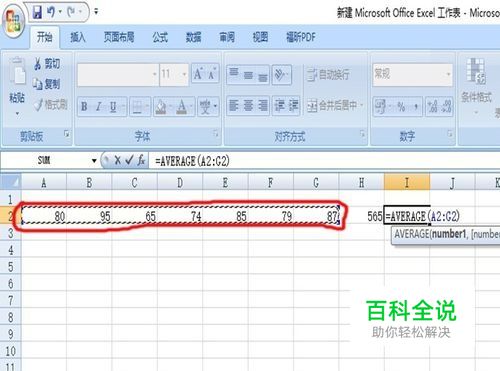
Task: Align text right
Action: 263,106
